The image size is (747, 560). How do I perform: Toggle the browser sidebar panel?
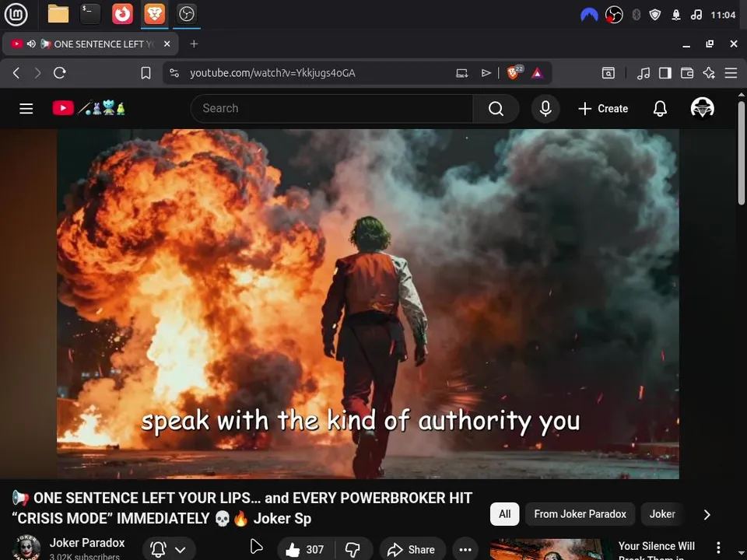coord(665,73)
